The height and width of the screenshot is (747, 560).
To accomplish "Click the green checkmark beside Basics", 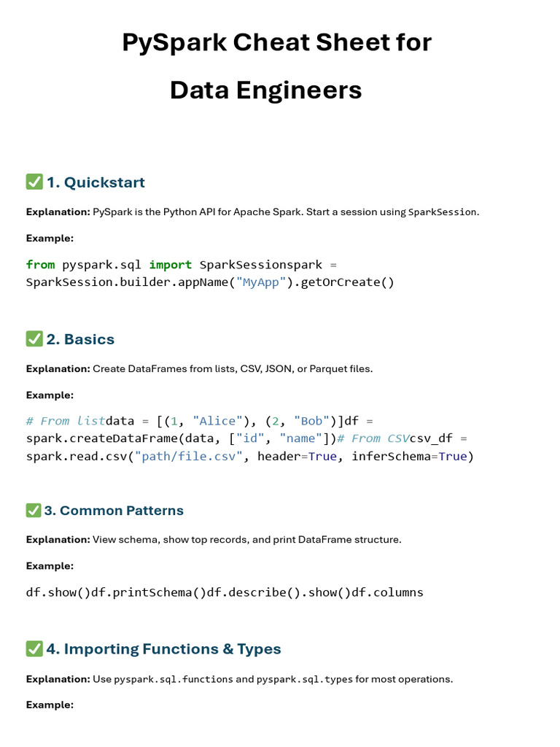I will [x=34, y=338].
